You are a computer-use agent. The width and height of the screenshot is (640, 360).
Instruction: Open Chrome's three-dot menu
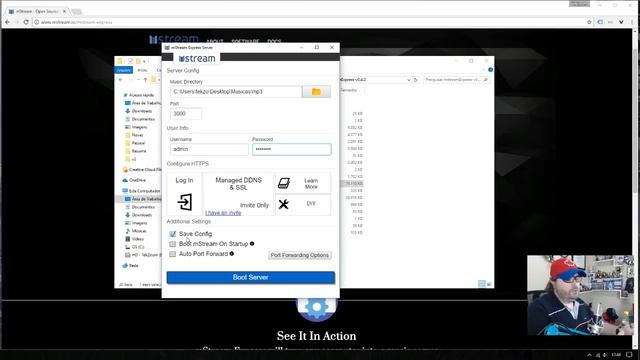(633, 22)
